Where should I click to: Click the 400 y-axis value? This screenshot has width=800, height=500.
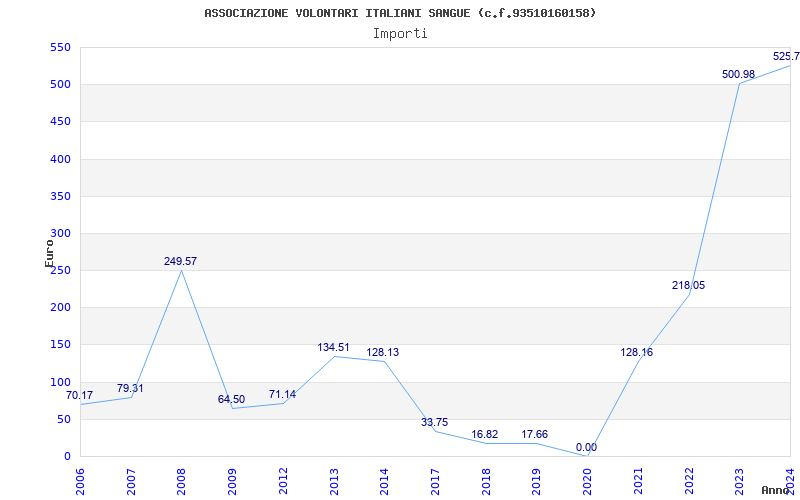[60, 159]
